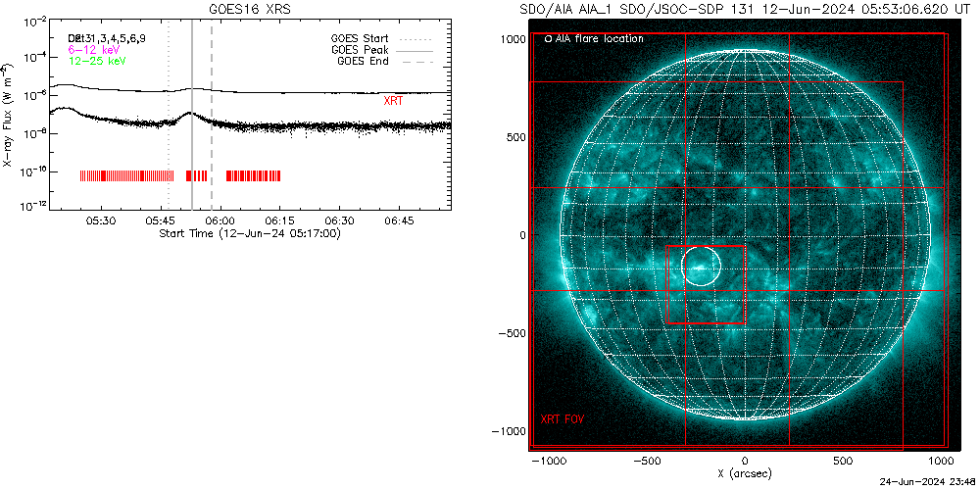Viewport: 980px width, 490px height.
Task: Click the 06:00 time tick label
Action: coord(220,221)
